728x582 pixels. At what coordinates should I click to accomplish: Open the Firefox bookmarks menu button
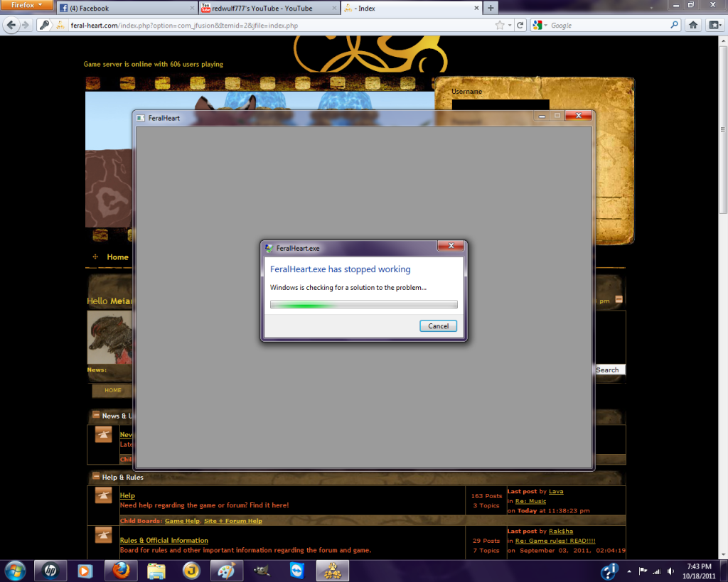coord(715,25)
